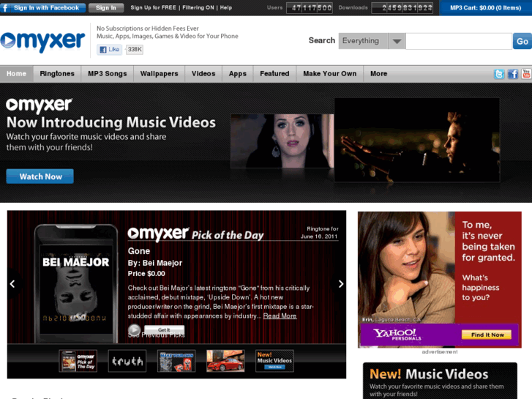The width and height of the screenshot is (532, 399).
Task: Open the Featured tab
Action: pos(274,74)
